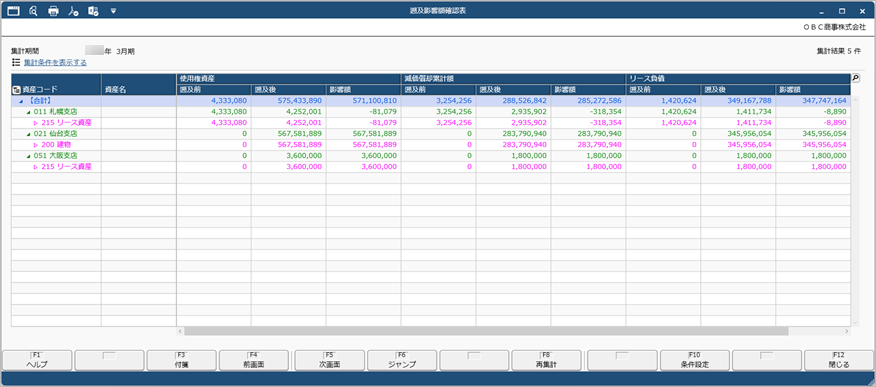The width and height of the screenshot is (876, 387).
Task: Select the リース負債 group header
Action: coord(738,78)
